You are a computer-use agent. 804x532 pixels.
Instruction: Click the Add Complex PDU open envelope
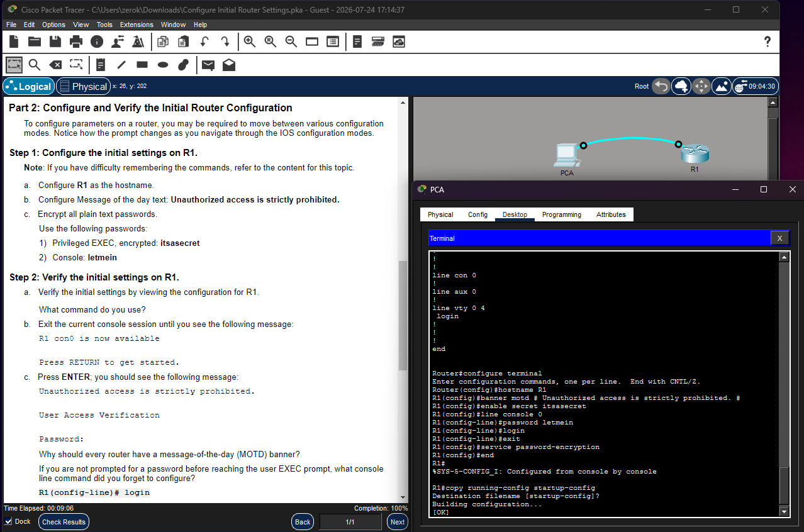click(x=229, y=65)
